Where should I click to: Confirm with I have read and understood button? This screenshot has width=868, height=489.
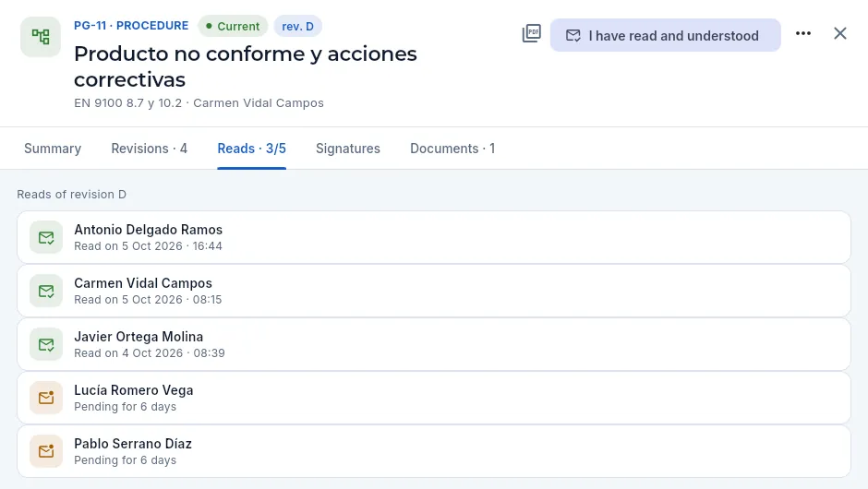(x=666, y=35)
